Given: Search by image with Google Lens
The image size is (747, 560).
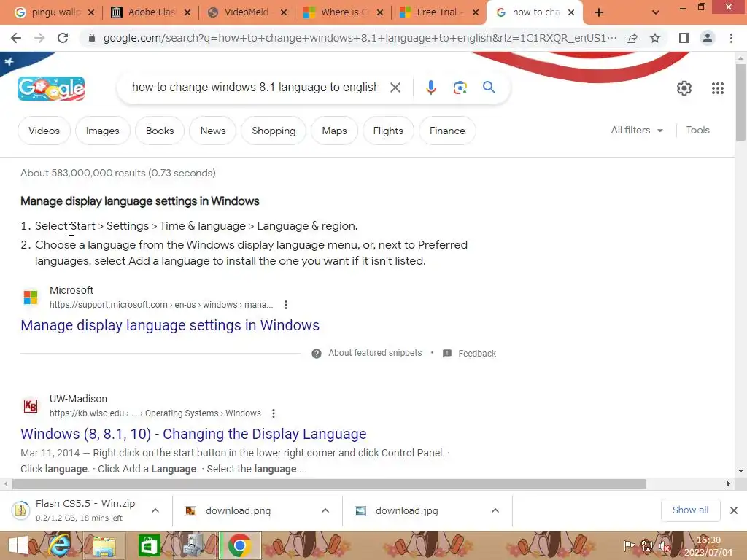Looking at the screenshot, I should 460,87.
